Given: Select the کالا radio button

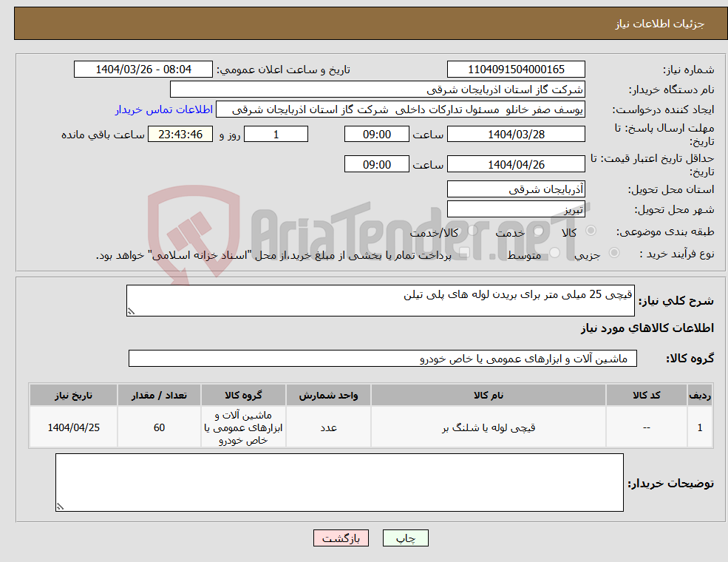Looking at the screenshot, I should coord(591,231).
